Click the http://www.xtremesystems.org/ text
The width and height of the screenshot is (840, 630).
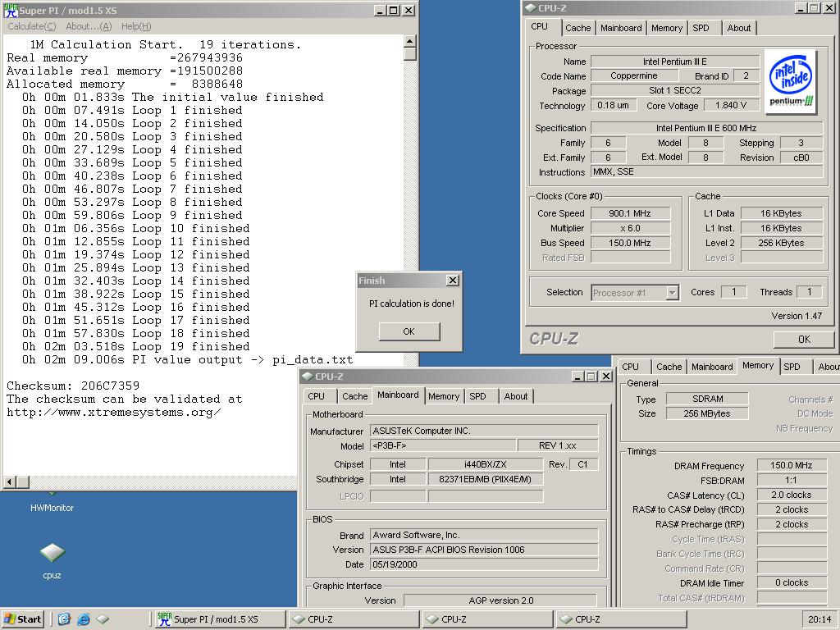coord(113,412)
